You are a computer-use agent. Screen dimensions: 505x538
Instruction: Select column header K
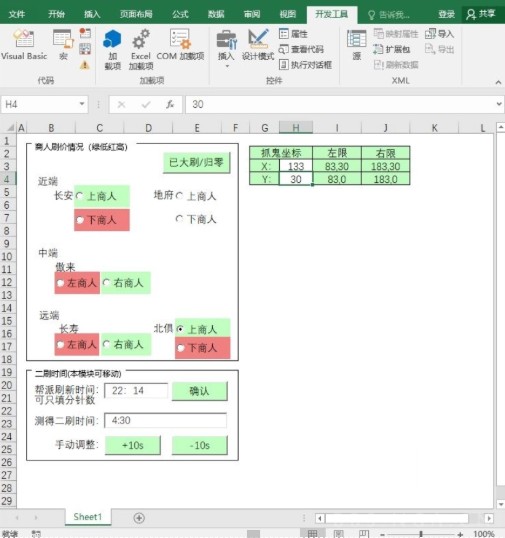(x=434, y=128)
